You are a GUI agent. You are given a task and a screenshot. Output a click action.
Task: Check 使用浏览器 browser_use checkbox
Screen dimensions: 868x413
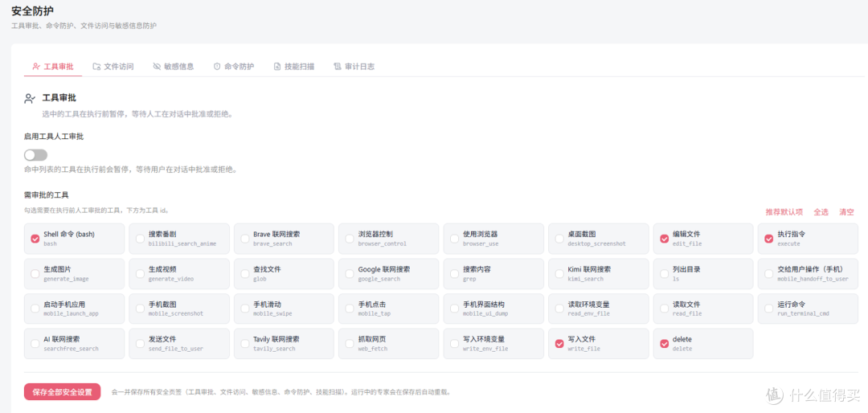[454, 239]
